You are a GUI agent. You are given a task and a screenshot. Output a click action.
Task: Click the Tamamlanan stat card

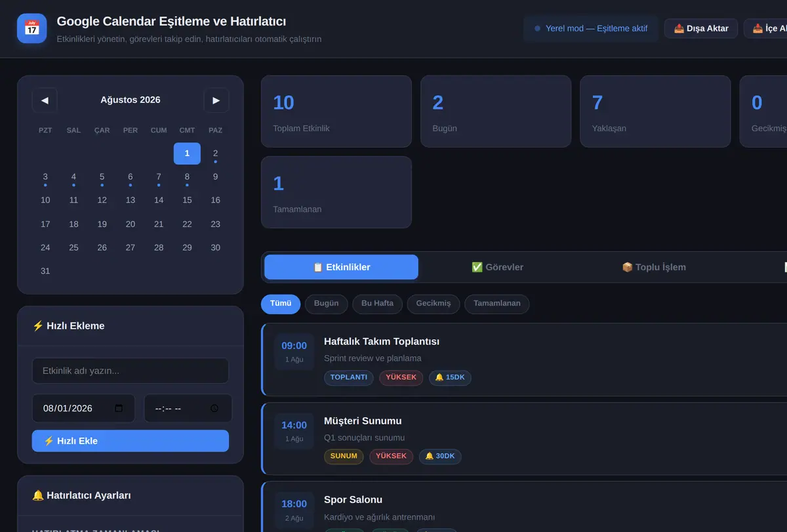click(336, 192)
